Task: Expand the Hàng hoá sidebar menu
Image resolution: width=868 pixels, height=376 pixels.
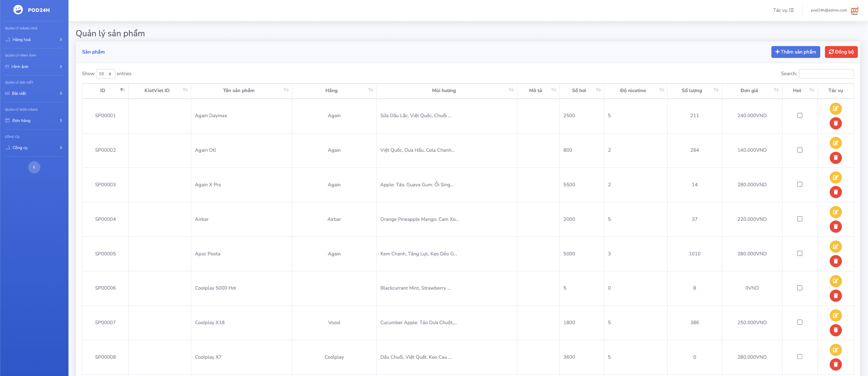Action: [34, 40]
